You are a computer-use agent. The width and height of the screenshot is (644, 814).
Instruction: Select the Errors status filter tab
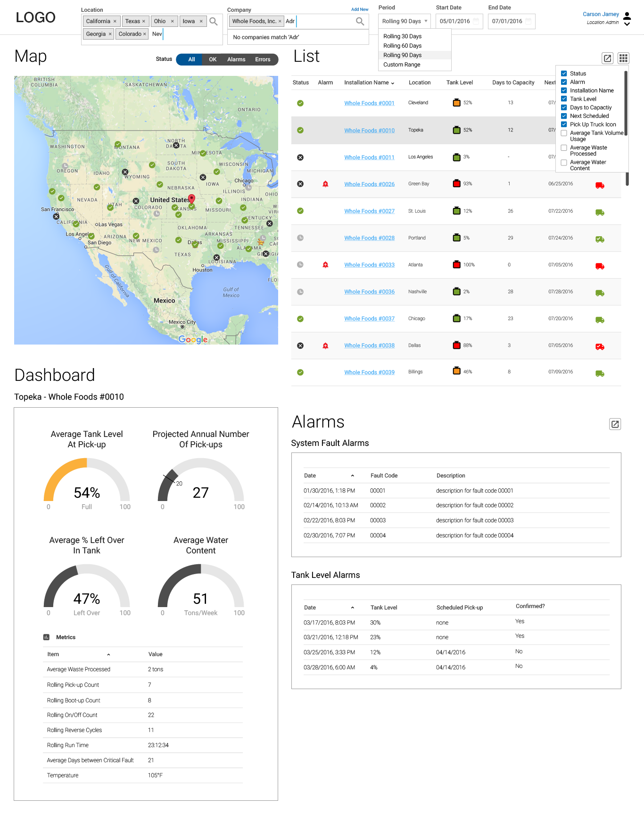pos(263,59)
